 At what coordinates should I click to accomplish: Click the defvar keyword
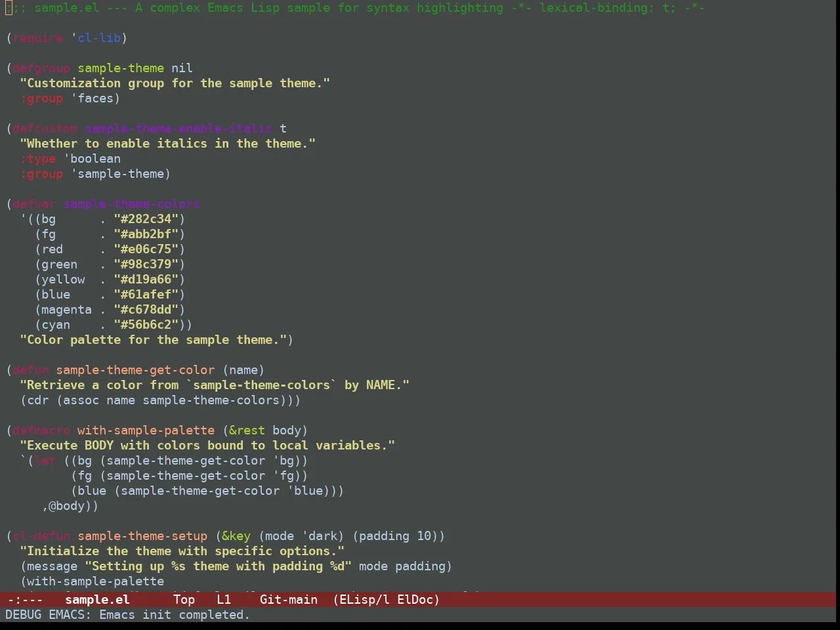pyautogui.click(x=34, y=204)
